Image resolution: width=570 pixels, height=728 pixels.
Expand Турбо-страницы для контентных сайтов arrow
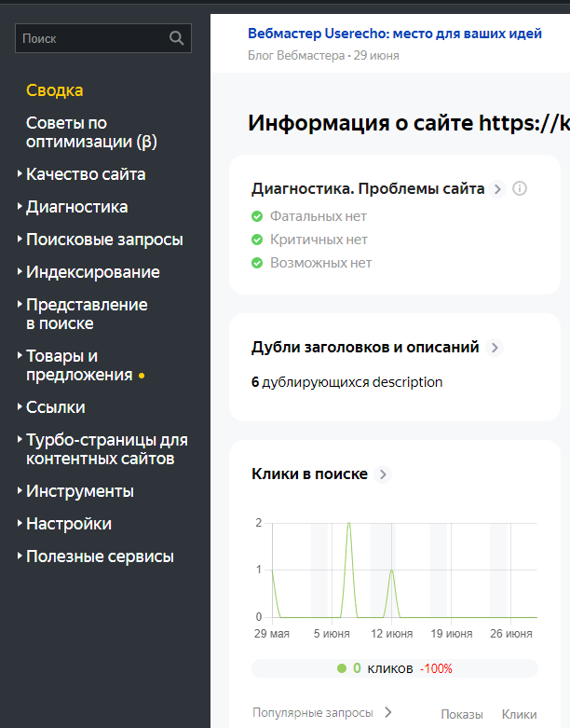pos(20,439)
